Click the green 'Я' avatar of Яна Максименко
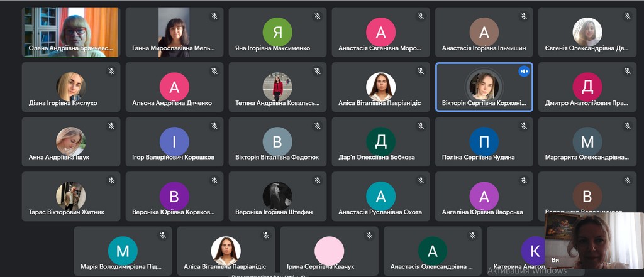Screen dimensions: 644x277 click(x=277, y=31)
